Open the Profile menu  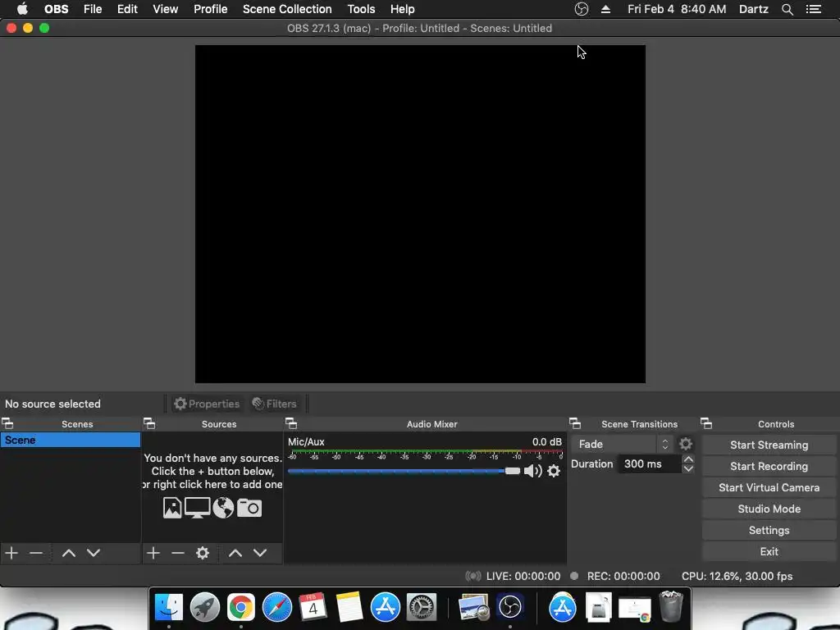click(x=211, y=9)
